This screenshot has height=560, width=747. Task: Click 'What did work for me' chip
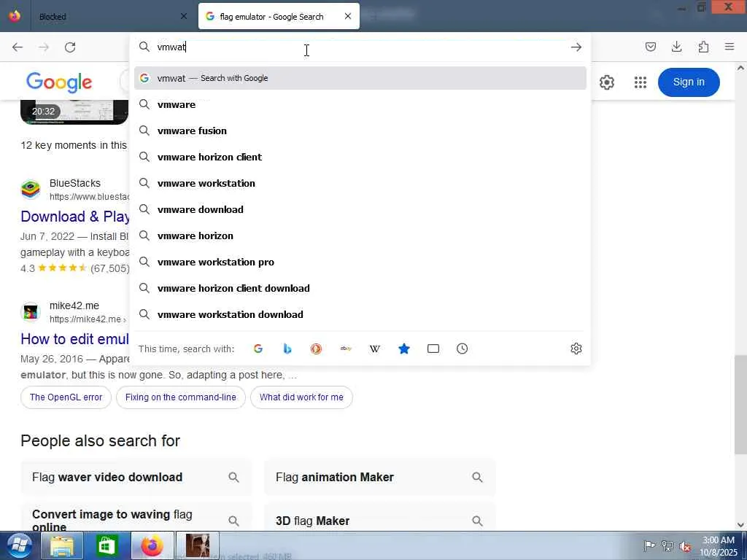point(301,397)
